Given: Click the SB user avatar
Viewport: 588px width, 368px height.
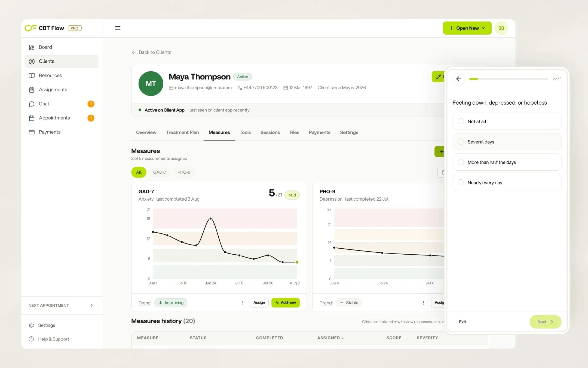Looking at the screenshot, I should click(501, 28).
